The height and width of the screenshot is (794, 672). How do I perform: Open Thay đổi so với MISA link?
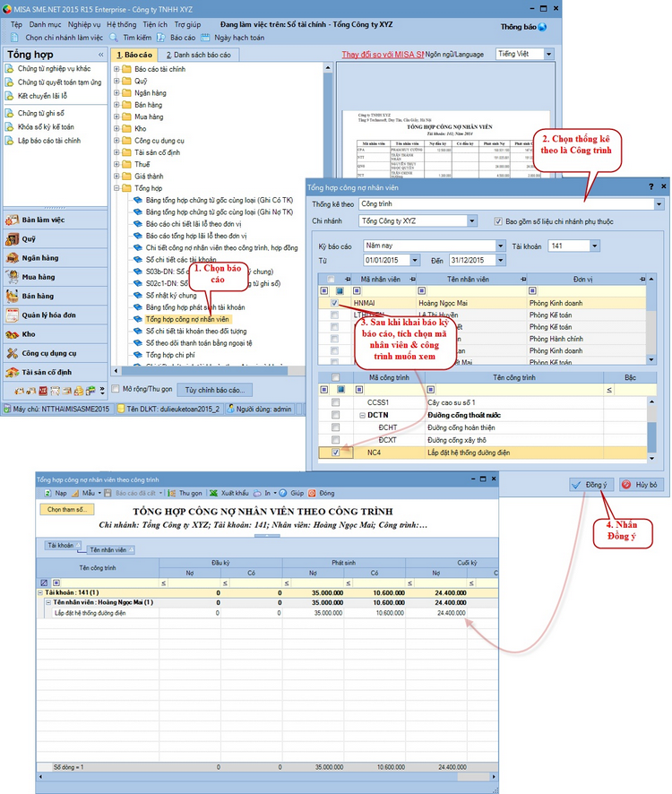click(x=383, y=54)
